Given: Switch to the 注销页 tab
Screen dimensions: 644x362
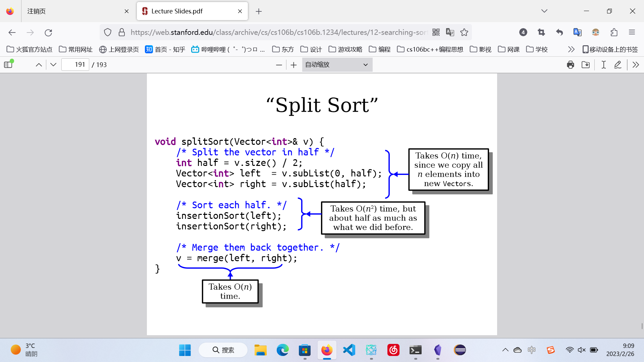Looking at the screenshot, I should [x=78, y=11].
